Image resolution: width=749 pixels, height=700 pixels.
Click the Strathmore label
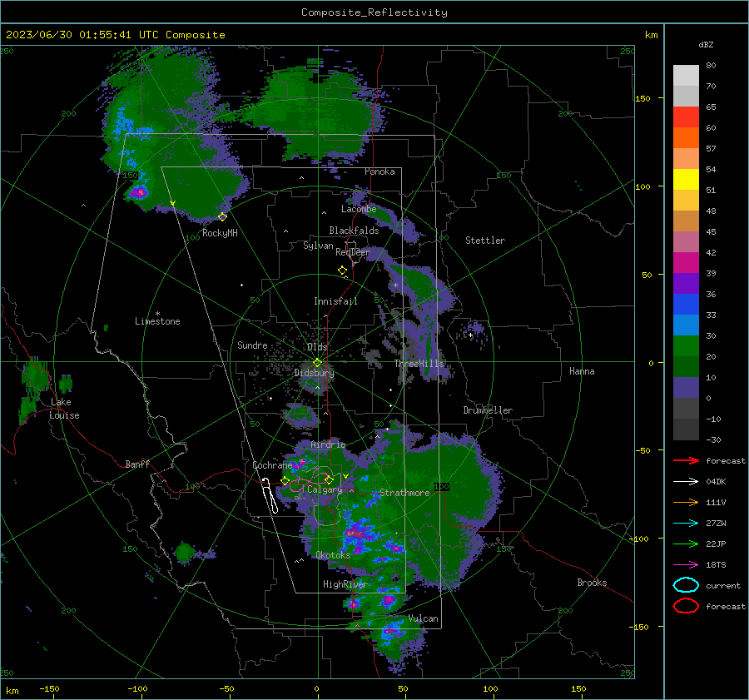(404, 493)
